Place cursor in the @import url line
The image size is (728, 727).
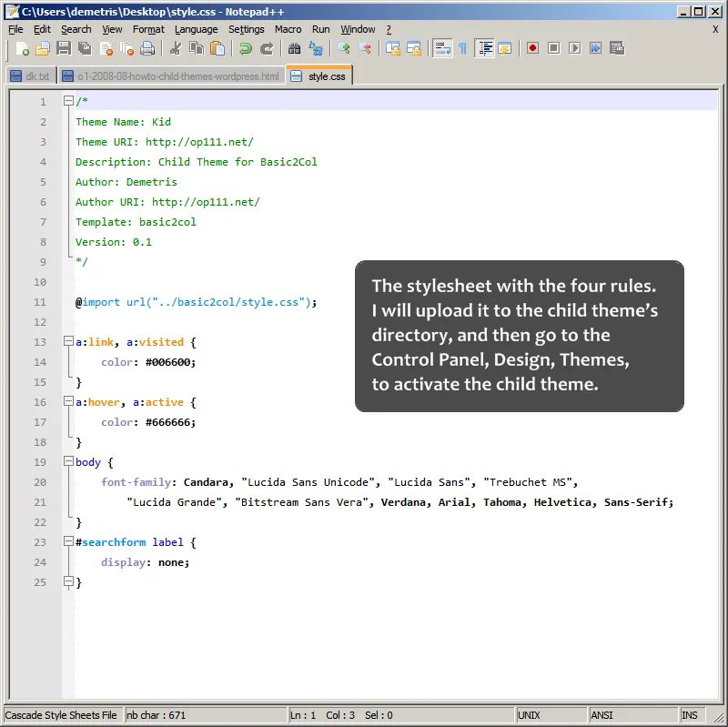point(196,302)
